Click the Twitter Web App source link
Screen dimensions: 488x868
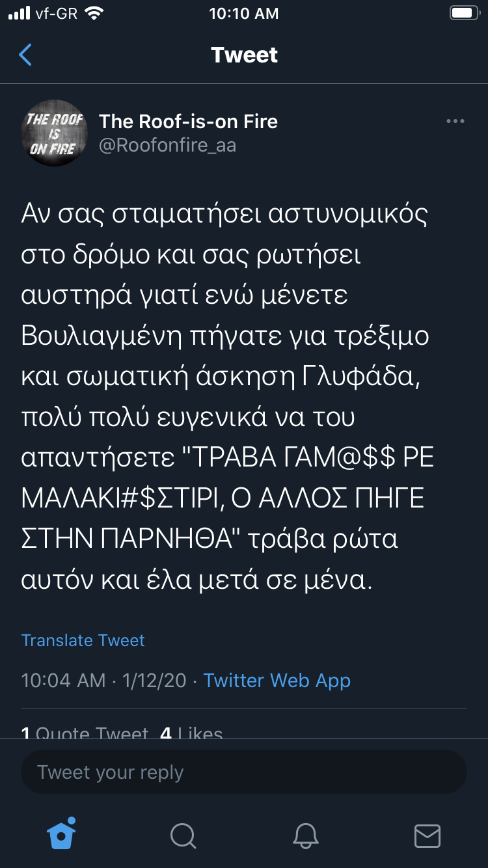pos(277,681)
